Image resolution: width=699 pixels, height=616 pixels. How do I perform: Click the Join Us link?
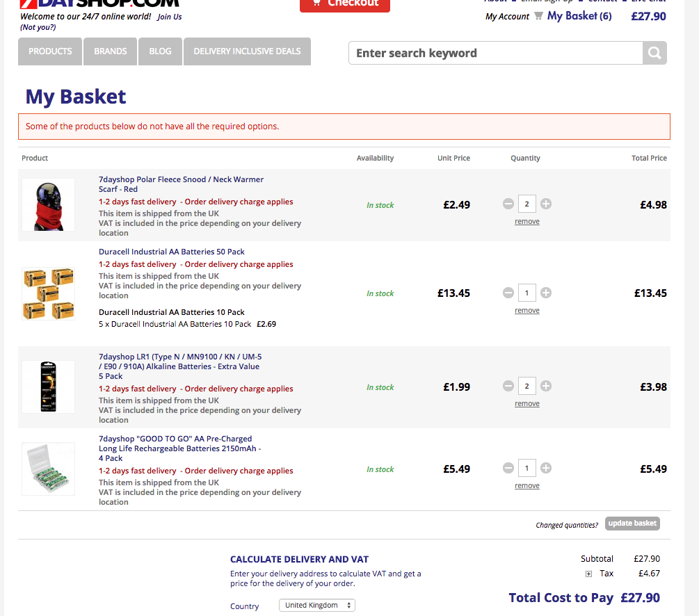point(170,17)
